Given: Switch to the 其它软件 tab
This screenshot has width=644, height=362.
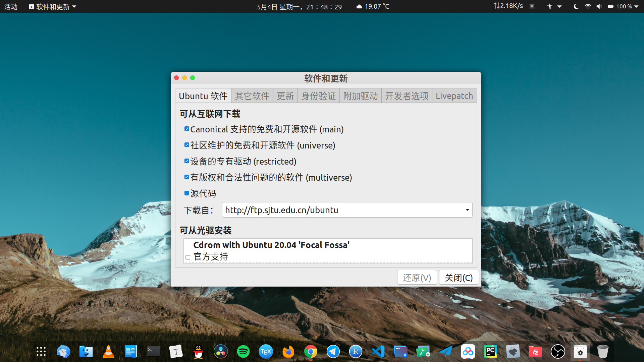Looking at the screenshot, I should click(252, 96).
